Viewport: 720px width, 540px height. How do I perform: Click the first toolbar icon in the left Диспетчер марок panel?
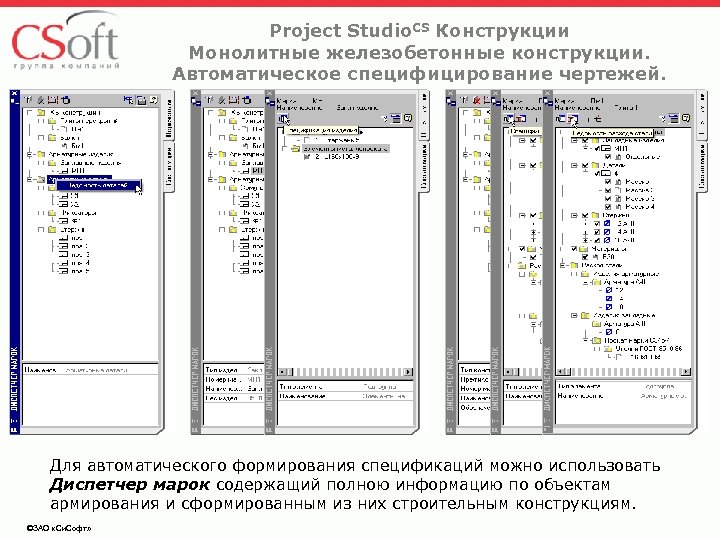pyautogui.click(x=28, y=100)
